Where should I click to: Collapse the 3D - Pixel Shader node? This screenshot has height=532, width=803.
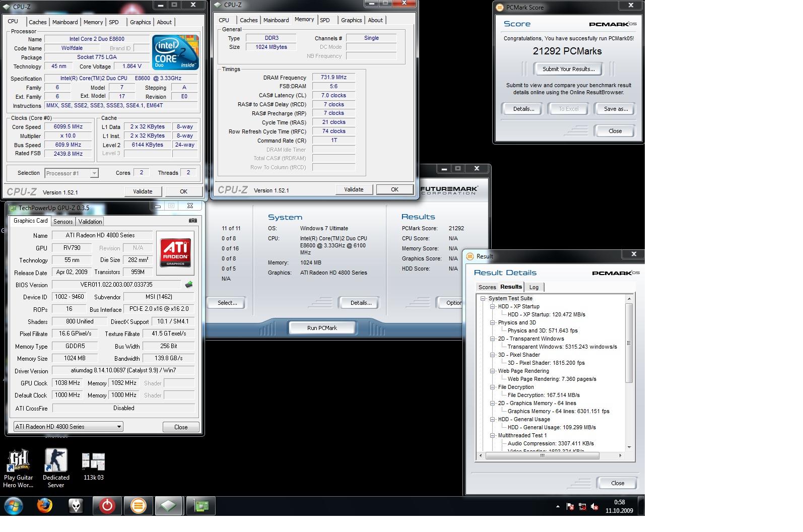[x=492, y=355]
